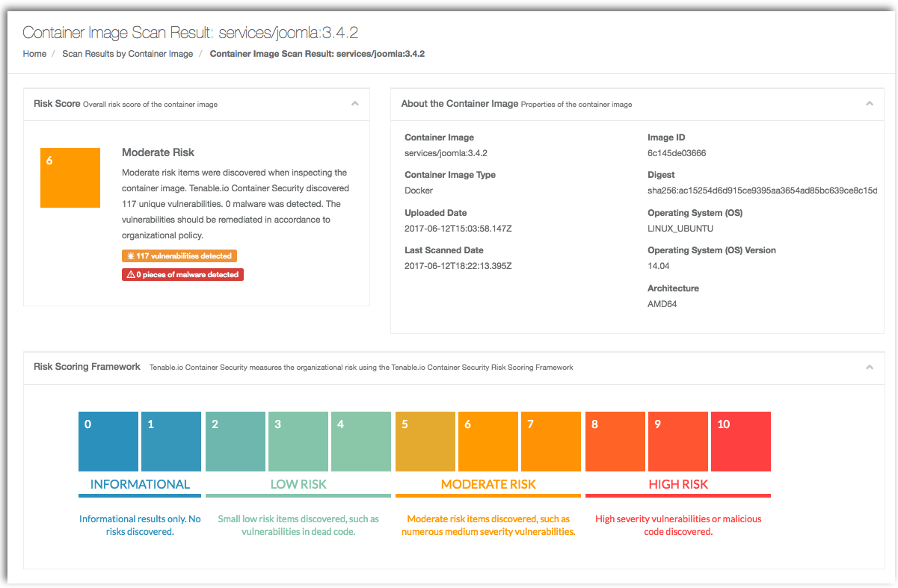Collapse the Risk Scoring Framework panel
Image resolution: width=898 pixels, height=588 pixels.
[870, 367]
